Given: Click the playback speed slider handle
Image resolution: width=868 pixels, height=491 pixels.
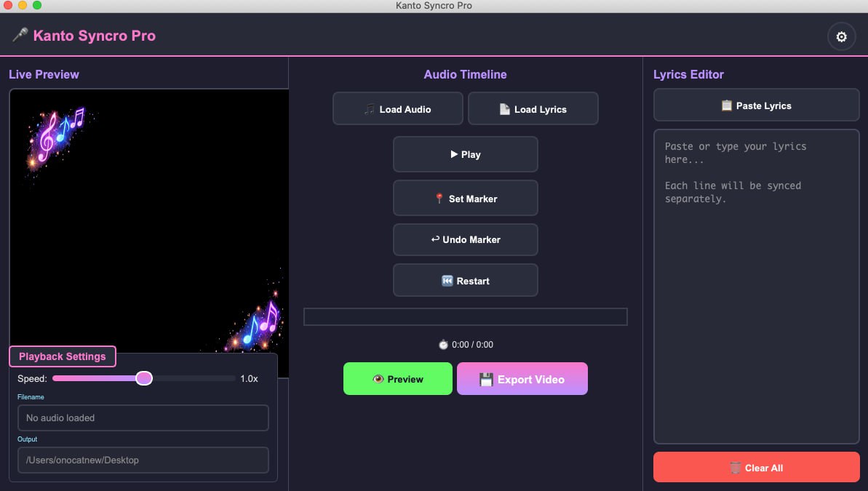Looking at the screenshot, I should pyautogui.click(x=144, y=378).
